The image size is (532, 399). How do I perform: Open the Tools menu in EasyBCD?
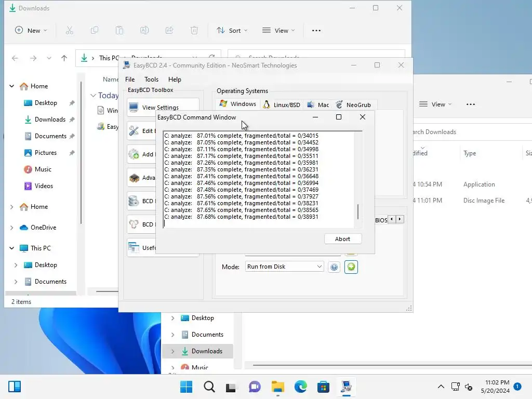(x=151, y=79)
